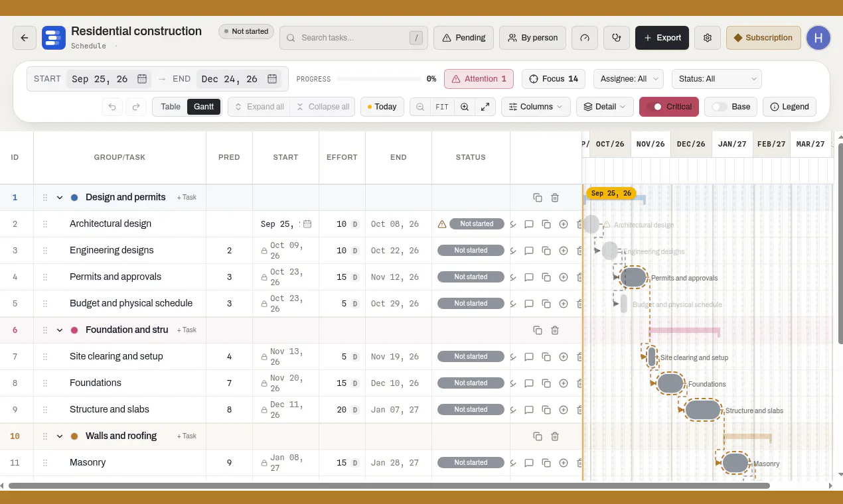This screenshot has width=843, height=504.
Task: Collapse the Walls and roofing group
Action: pos(60,436)
